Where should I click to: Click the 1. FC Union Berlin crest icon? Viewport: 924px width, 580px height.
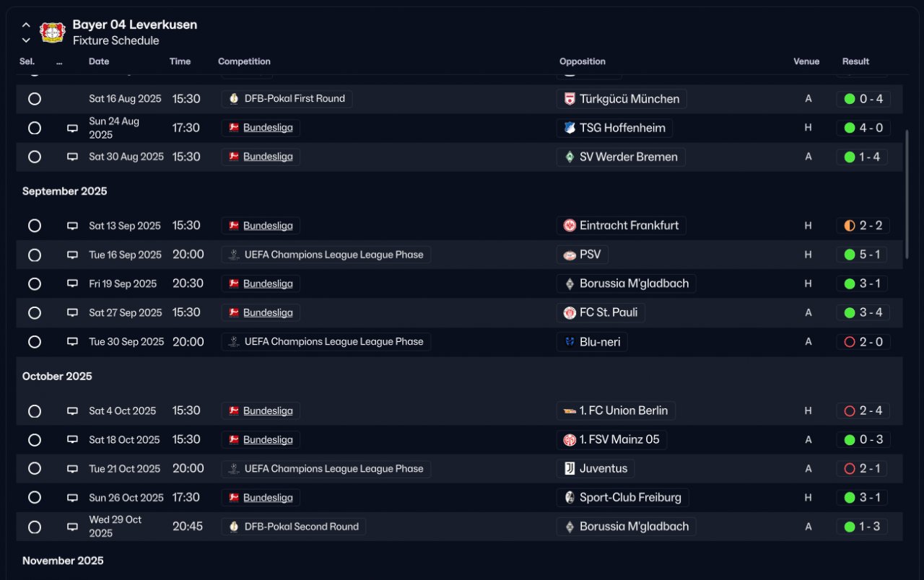[x=570, y=411]
